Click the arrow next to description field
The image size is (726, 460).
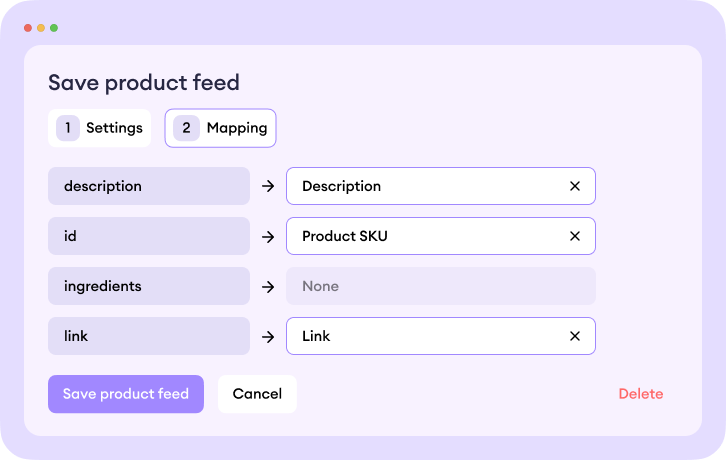coord(268,186)
